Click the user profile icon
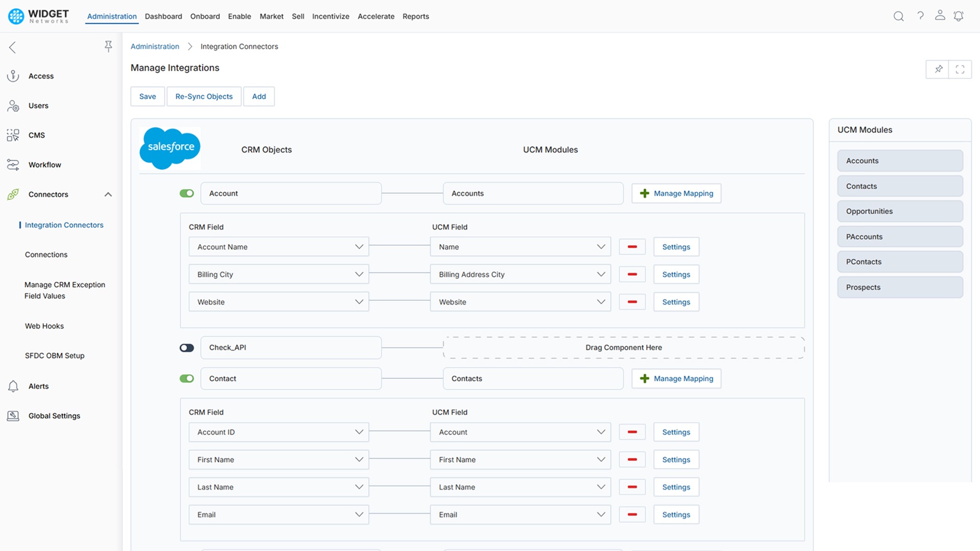The image size is (980, 551). 940,16
